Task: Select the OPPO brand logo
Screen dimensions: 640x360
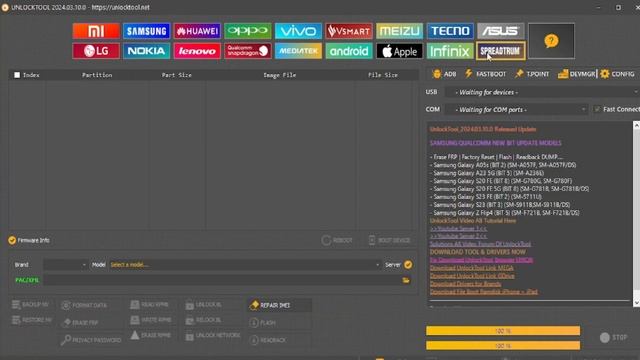Action: click(248, 31)
